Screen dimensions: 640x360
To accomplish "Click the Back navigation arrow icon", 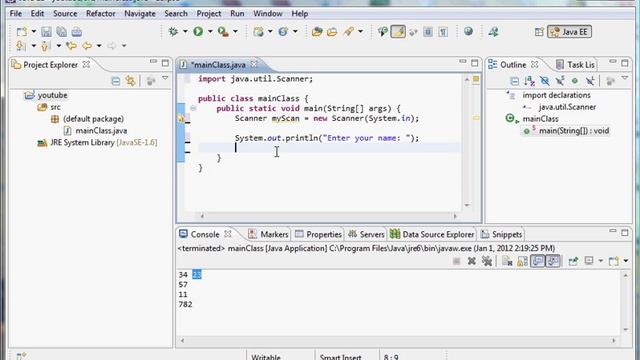I will 87,46.
